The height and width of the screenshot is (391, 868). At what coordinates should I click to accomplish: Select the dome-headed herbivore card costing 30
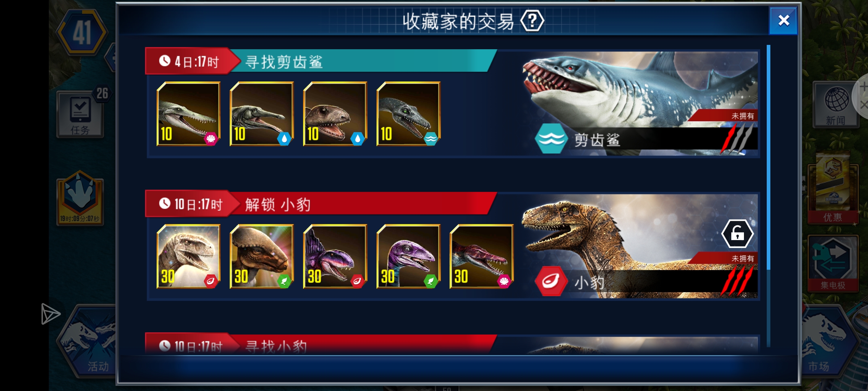pos(262,256)
